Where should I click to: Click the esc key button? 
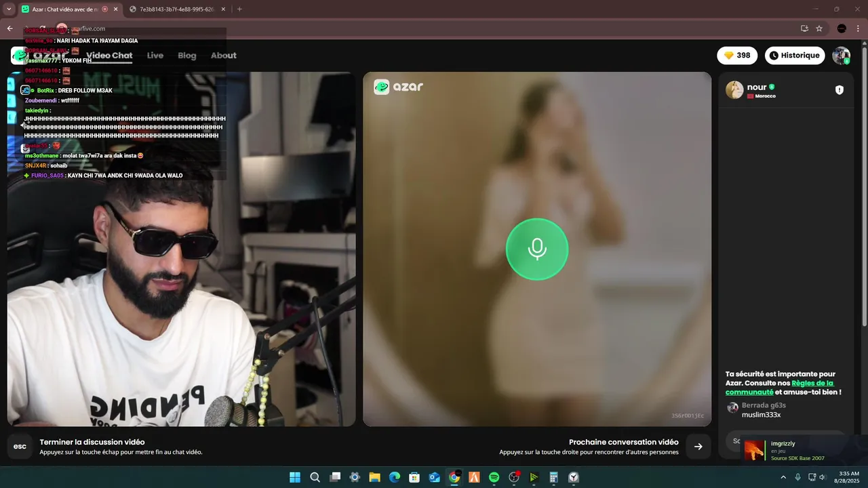(x=20, y=447)
